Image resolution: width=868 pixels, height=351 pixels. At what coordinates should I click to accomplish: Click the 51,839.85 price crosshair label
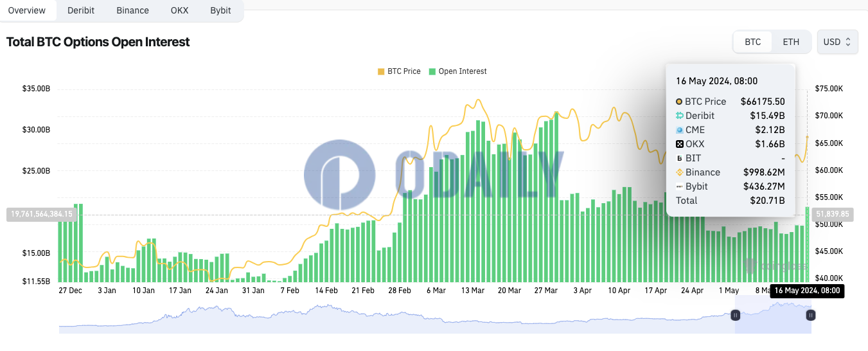833,214
